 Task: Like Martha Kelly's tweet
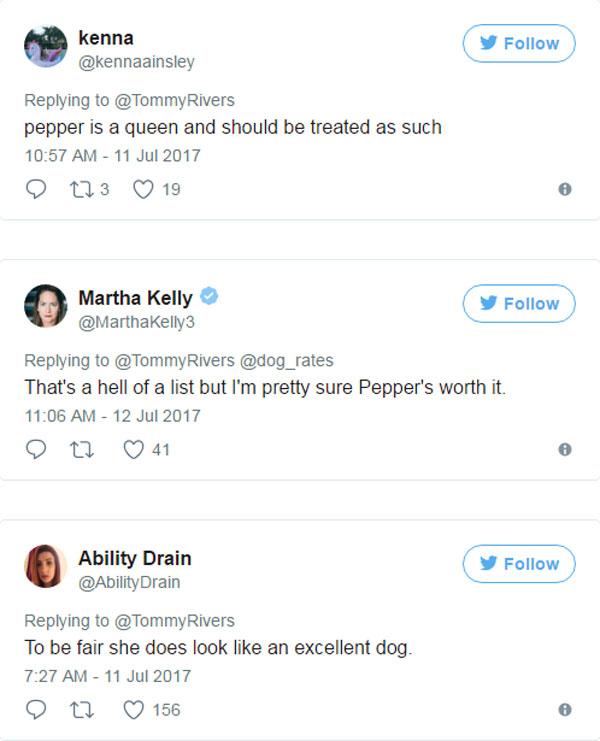[x=134, y=450]
